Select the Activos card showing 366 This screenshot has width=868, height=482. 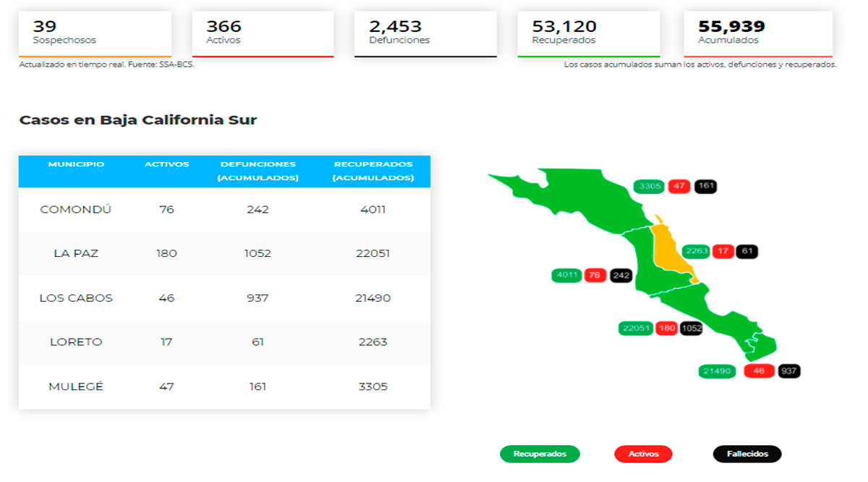coord(263,33)
